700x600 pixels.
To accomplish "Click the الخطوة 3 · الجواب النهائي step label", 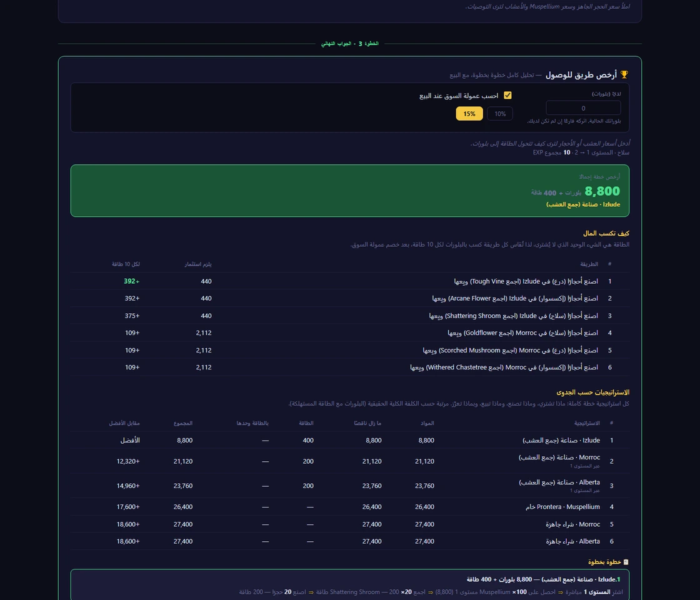I will coord(350,44).
